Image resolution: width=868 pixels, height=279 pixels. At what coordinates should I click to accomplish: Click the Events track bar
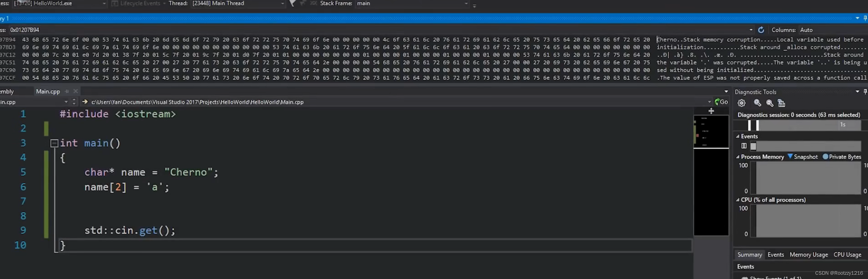coord(806,146)
